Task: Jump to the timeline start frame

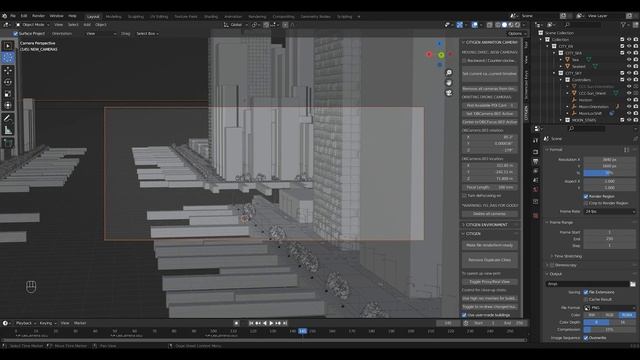Action: (x=251, y=323)
